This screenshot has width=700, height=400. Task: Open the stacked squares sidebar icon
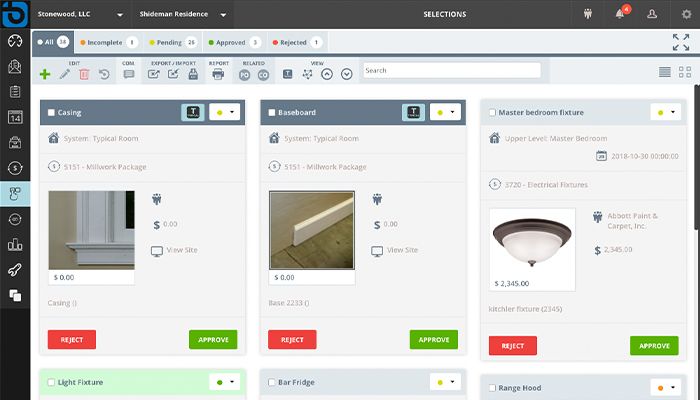click(x=15, y=295)
